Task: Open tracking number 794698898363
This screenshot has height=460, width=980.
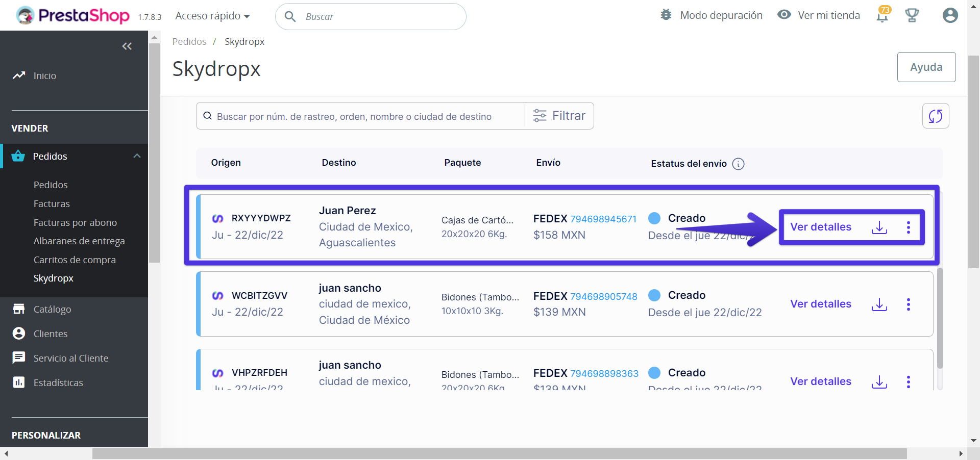Action: (x=604, y=373)
